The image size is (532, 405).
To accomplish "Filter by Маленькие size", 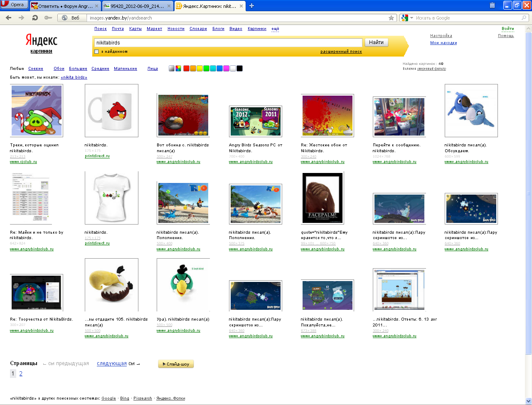I will click(126, 69).
